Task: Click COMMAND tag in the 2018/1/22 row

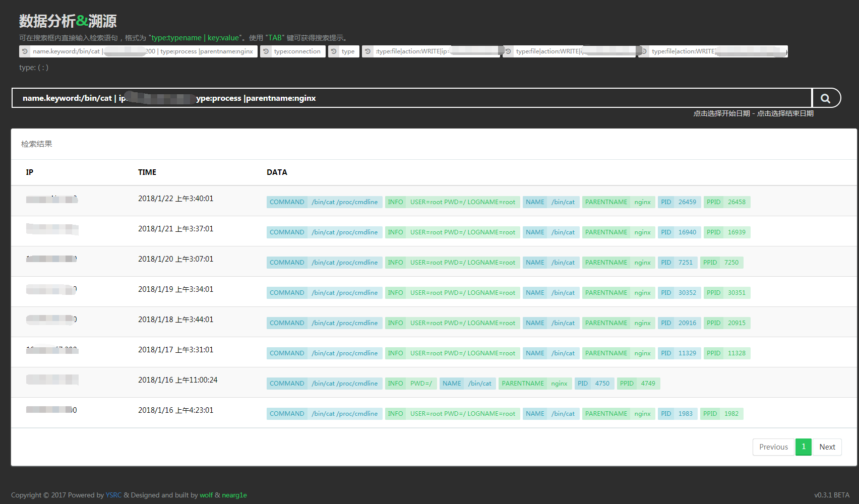Action: point(325,202)
